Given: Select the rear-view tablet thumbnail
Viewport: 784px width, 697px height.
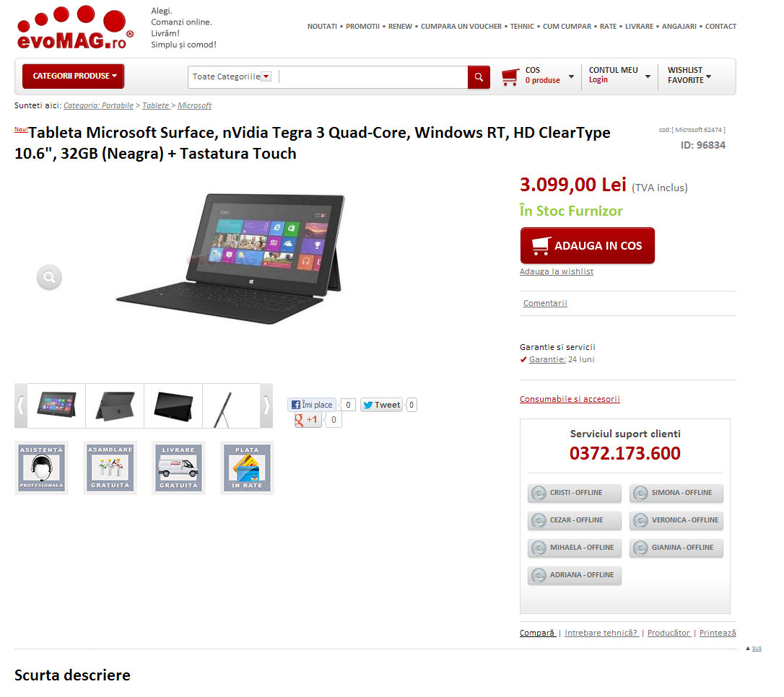Looking at the screenshot, I should click(x=115, y=406).
